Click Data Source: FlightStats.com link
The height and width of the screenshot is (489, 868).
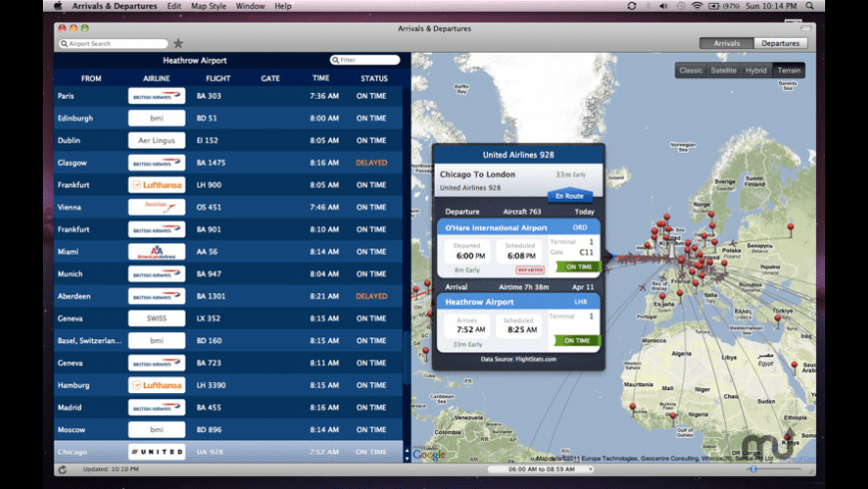tap(518, 359)
